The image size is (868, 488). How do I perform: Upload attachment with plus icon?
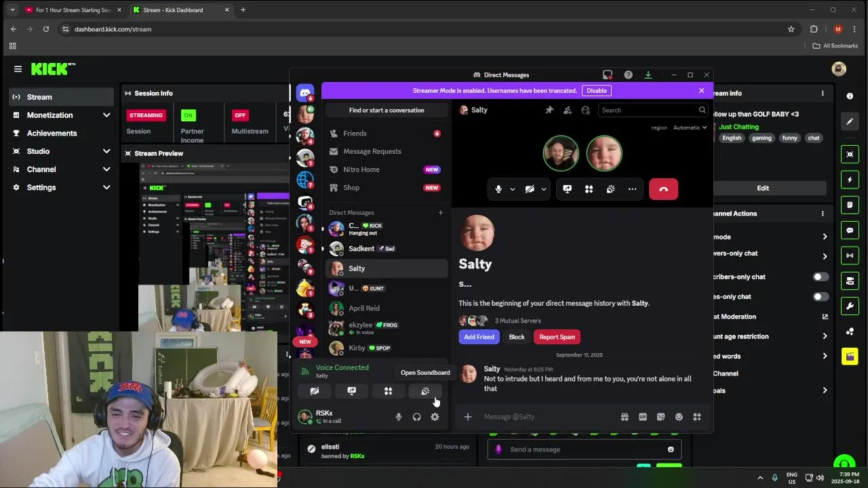(467, 417)
